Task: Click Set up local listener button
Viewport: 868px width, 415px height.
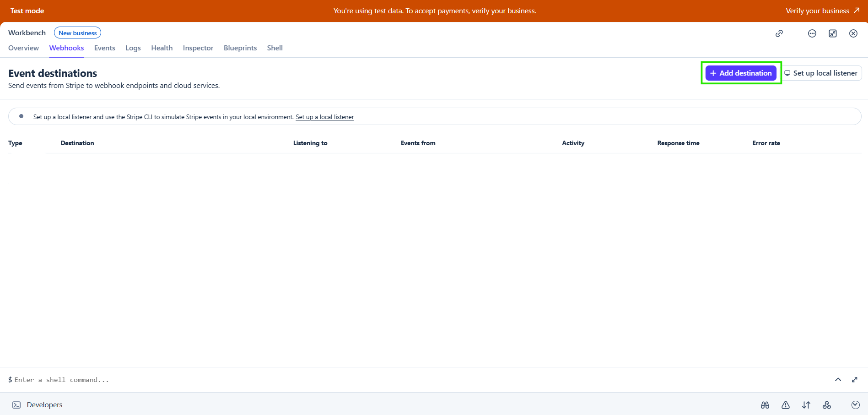Action: [x=821, y=73]
